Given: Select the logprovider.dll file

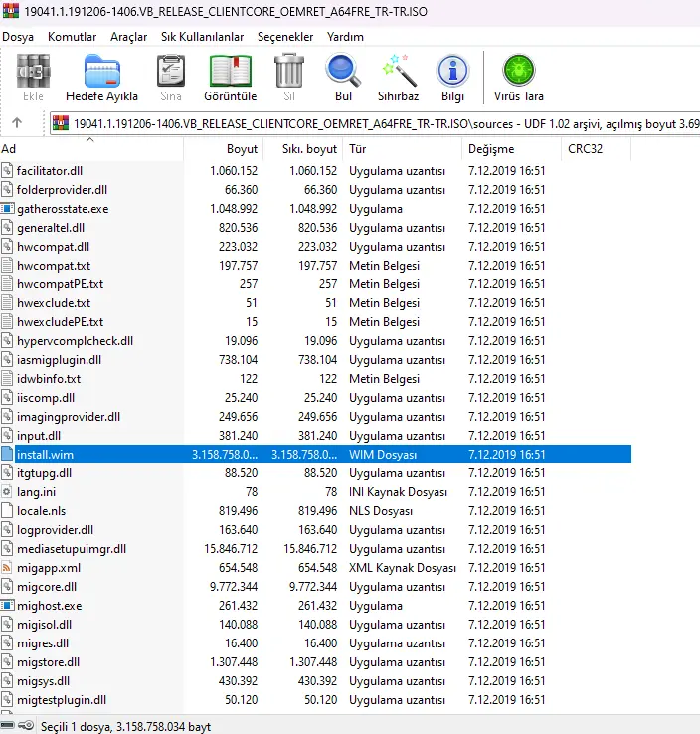Looking at the screenshot, I should click(x=56, y=530).
